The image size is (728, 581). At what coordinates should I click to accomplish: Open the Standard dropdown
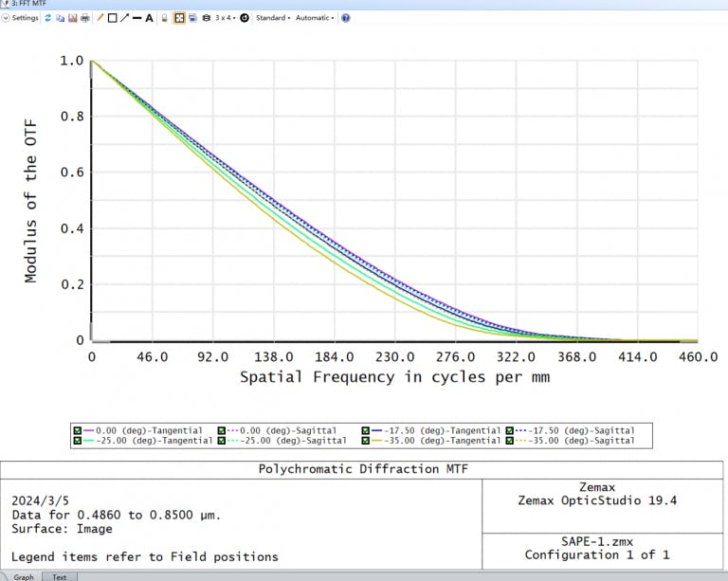pos(272,18)
